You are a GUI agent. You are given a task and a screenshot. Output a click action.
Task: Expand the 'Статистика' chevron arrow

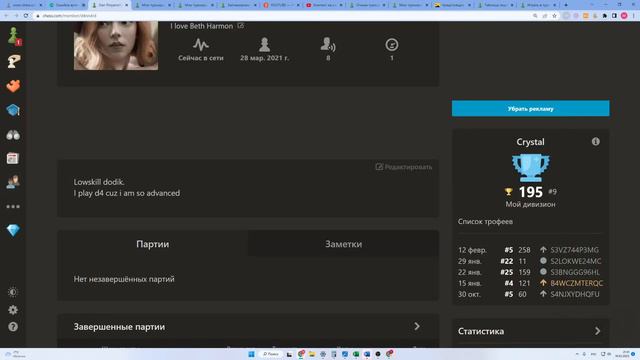click(x=598, y=331)
